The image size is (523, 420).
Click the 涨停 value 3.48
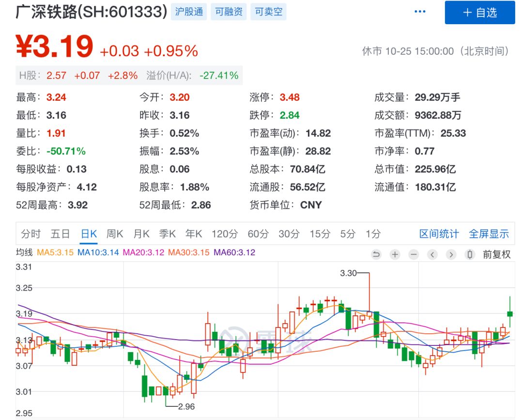pos(290,97)
